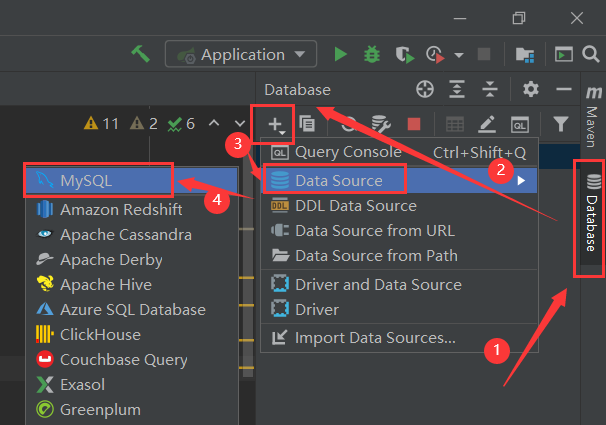
Task: Select Greenplum data source
Action: [x=131, y=410]
